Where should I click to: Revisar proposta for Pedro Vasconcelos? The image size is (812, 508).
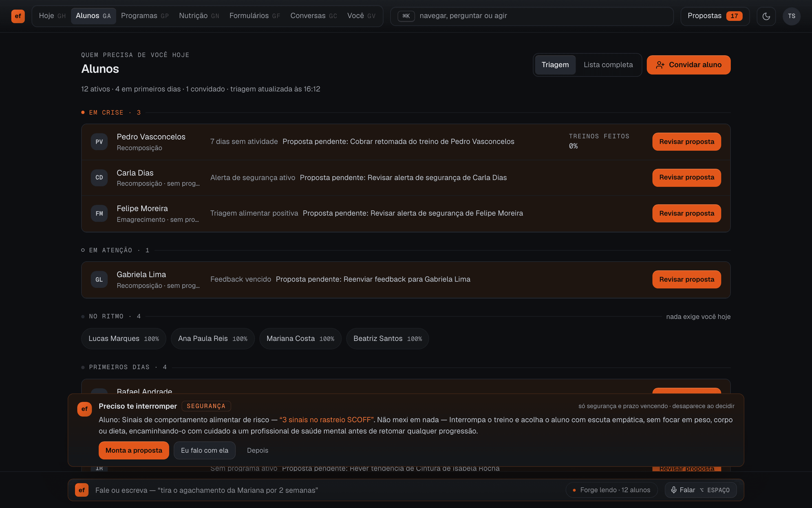click(x=687, y=142)
